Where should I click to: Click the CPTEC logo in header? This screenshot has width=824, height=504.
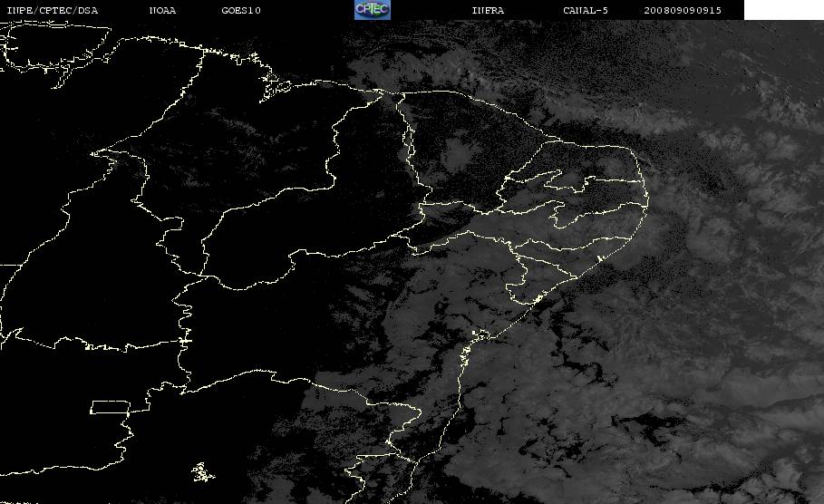tap(372, 9)
